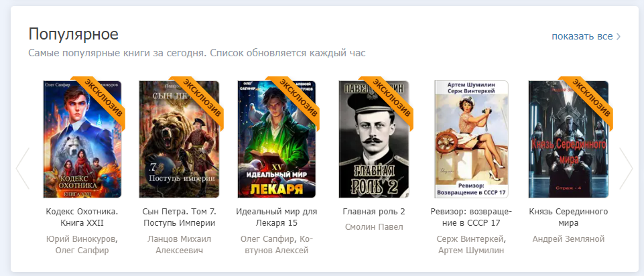644x276 pixels.
Task: Visit author Андрей Земляной
Action: click(568, 239)
